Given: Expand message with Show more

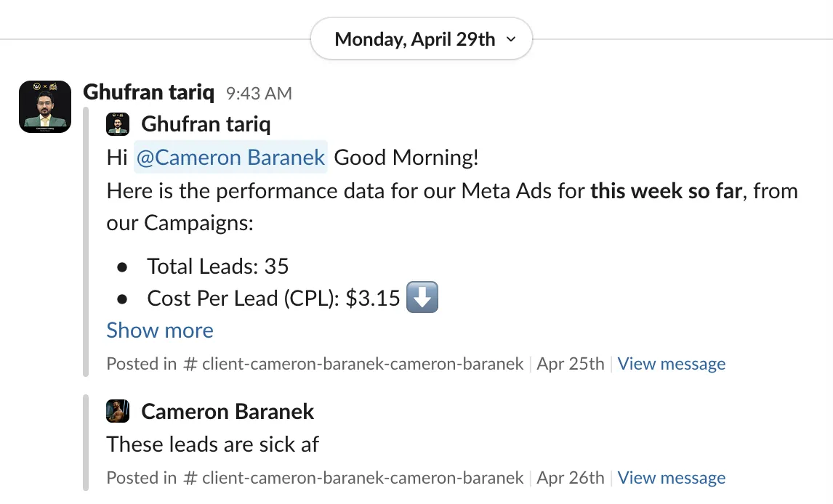Looking at the screenshot, I should coord(160,330).
